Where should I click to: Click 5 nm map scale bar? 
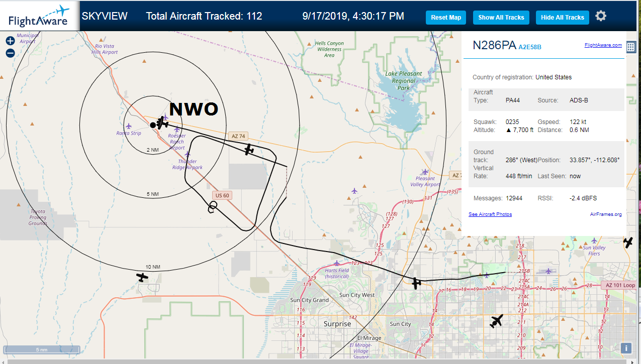pyautogui.click(x=41, y=349)
